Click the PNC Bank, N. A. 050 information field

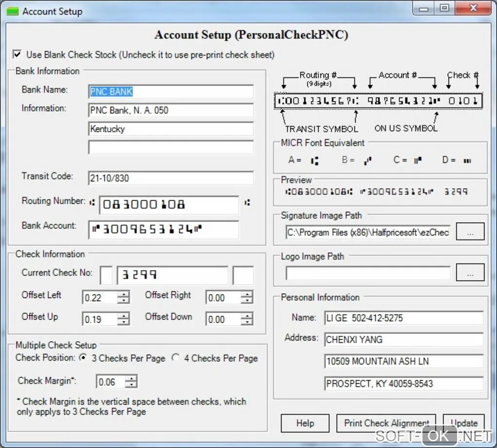click(171, 110)
